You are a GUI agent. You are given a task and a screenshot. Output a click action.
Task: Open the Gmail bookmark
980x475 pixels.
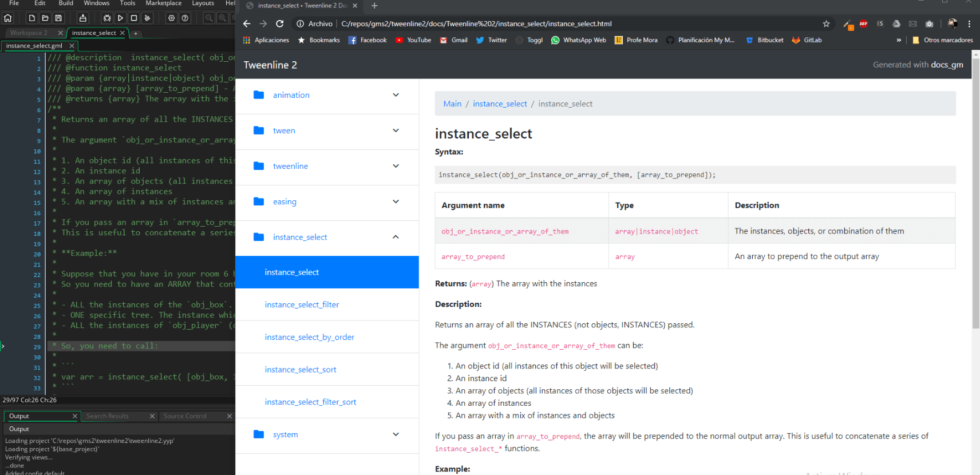[453, 40]
